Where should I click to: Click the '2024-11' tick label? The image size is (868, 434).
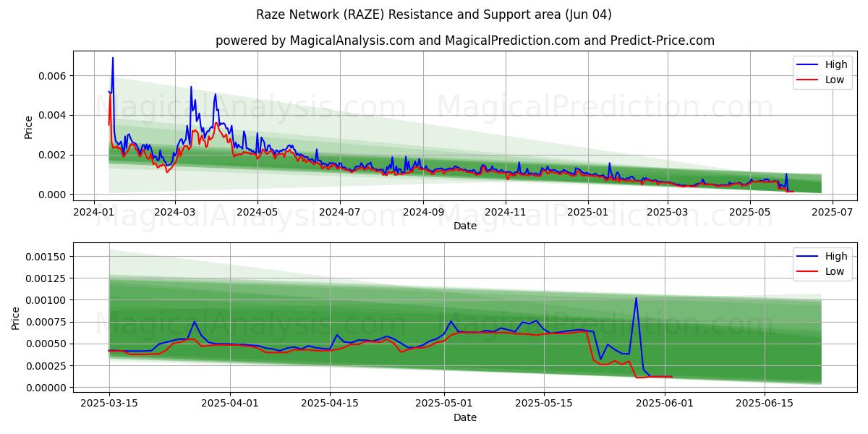505,213
